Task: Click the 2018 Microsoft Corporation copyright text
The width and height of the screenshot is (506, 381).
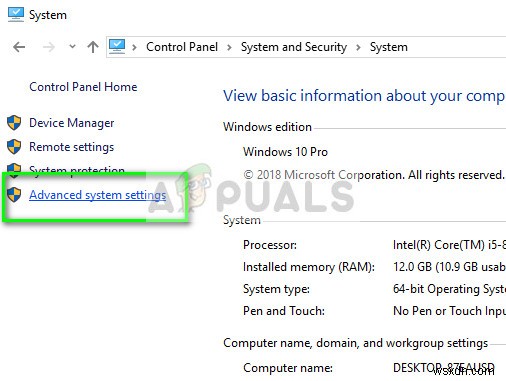Action: [374, 175]
